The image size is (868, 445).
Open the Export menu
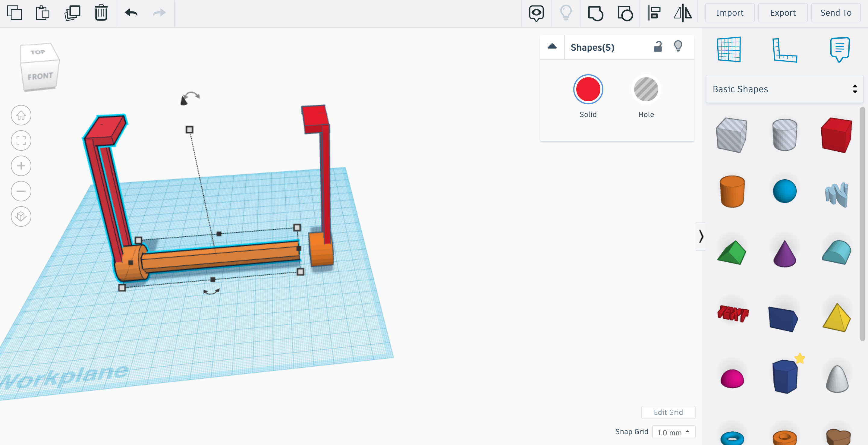click(x=782, y=13)
